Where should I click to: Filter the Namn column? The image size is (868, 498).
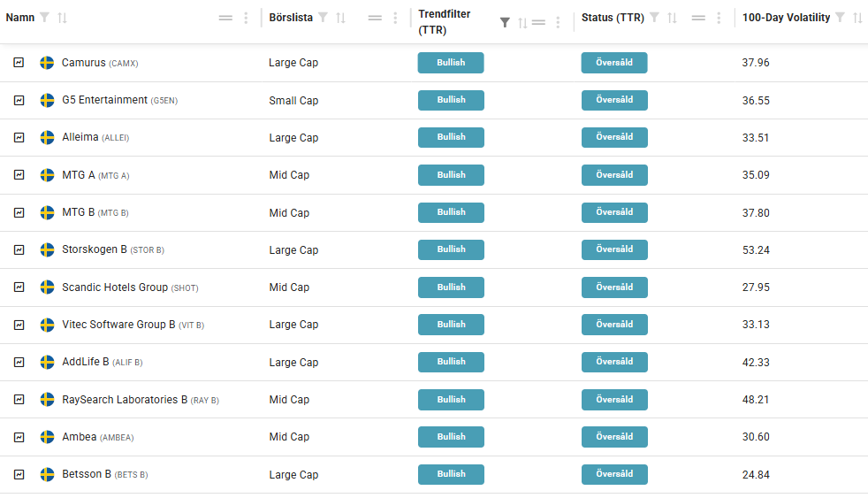pos(45,18)
